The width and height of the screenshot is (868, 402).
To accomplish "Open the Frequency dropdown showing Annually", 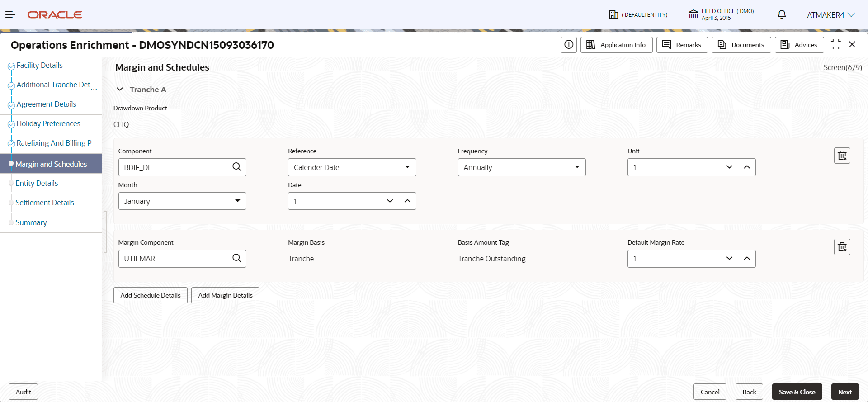I will pyautogui.click(x=521, y=167).
